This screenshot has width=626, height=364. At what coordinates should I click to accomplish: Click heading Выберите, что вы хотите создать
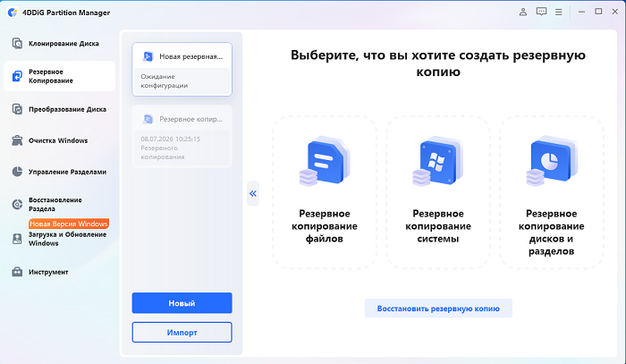point(438,63)
